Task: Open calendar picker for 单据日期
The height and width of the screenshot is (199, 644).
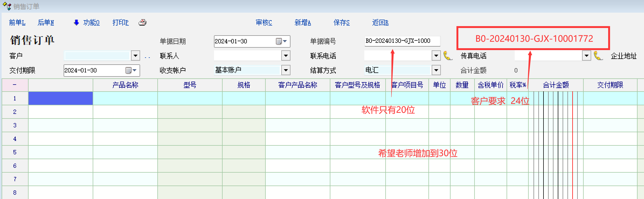Action: [x=282, y=41]
